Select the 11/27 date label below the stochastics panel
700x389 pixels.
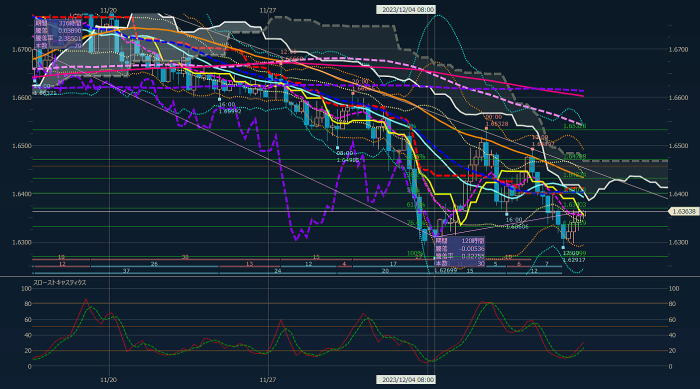tap(267, 380)
